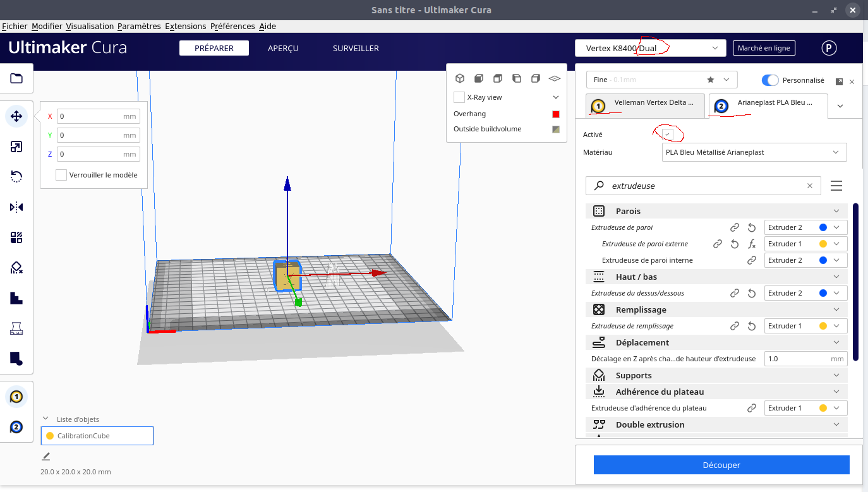Select the Rotate tool

(x=16, y=177)
